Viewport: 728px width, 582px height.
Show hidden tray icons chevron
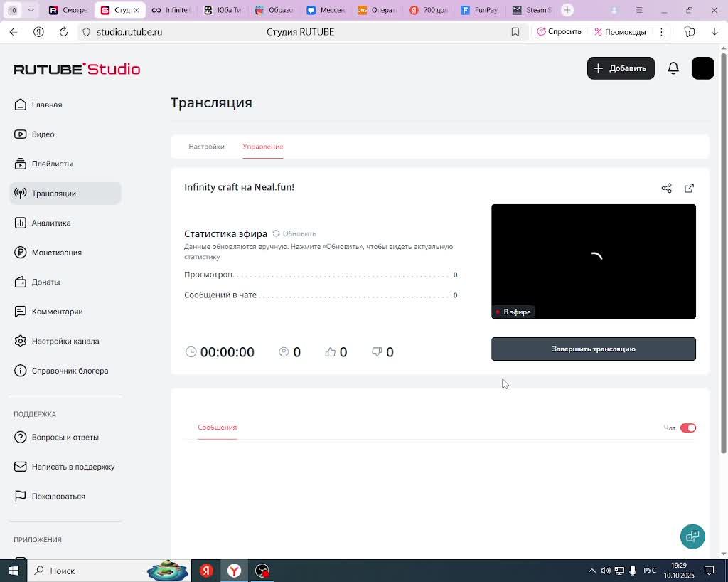[x=591, y=571]
